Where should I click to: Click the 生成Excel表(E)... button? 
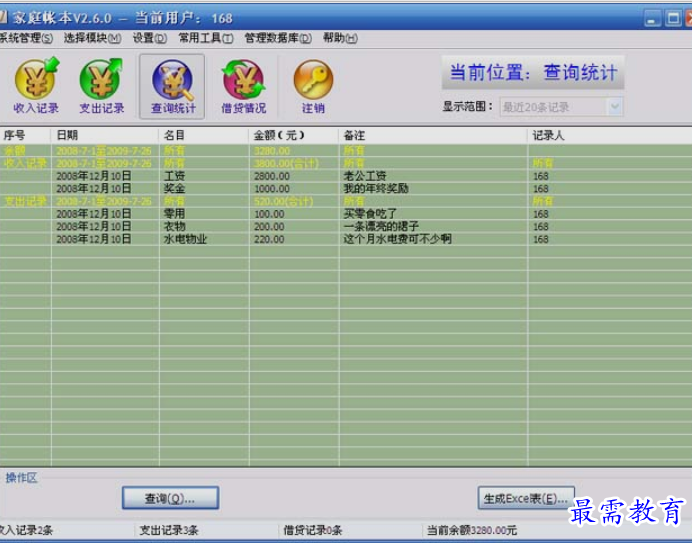(x=526, y=498)
